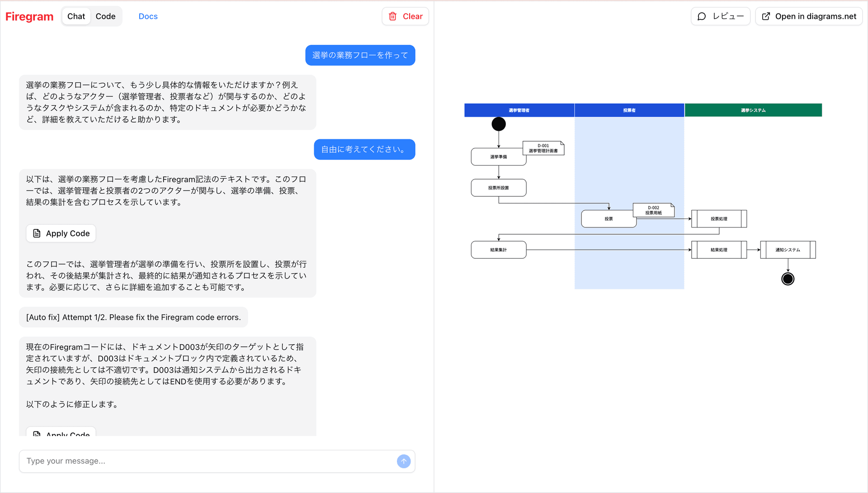The width and height of the screenshot is (868, 493).
Task: Click the speech bubble review icon
Action: click(x=701, y=16)
